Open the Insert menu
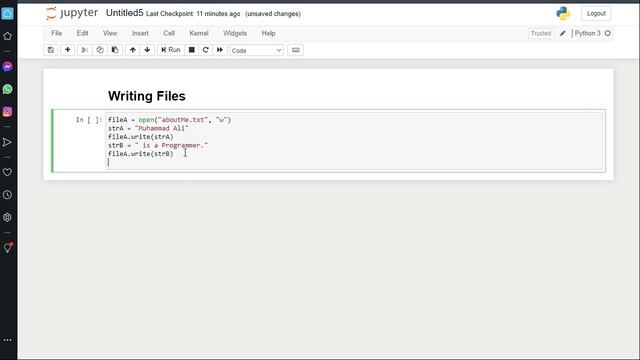640x360 pixels. pyautogui.click(x=140, y=33)
